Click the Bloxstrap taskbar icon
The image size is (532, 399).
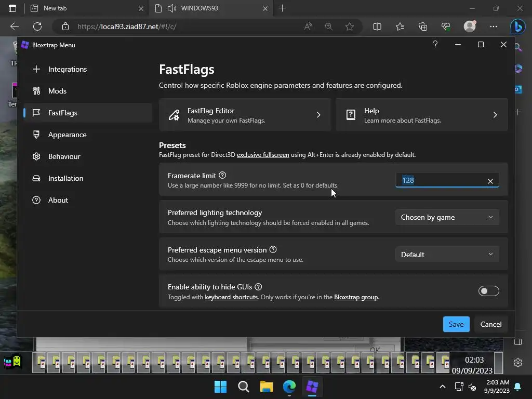[x=312, y=387]
